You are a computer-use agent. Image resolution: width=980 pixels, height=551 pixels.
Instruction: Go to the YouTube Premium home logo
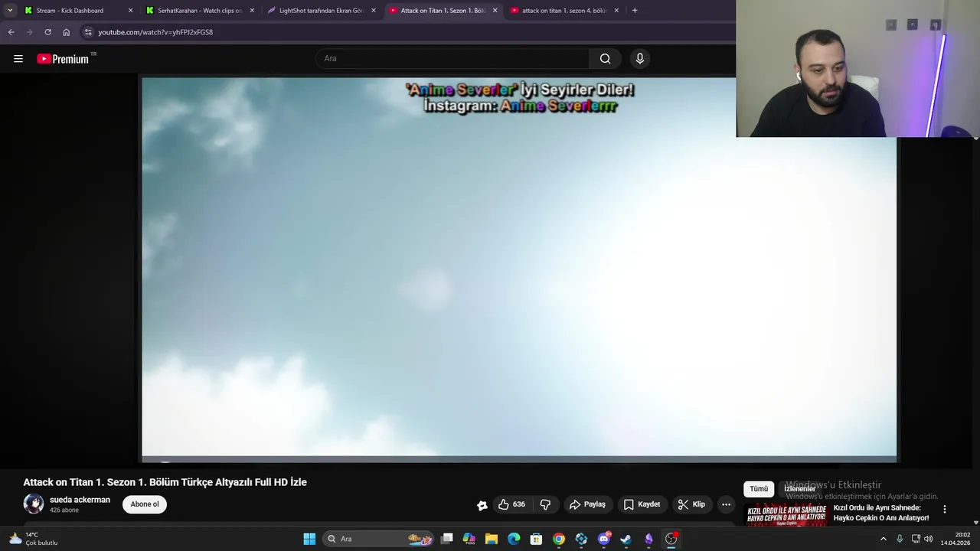tap(63, 59)
